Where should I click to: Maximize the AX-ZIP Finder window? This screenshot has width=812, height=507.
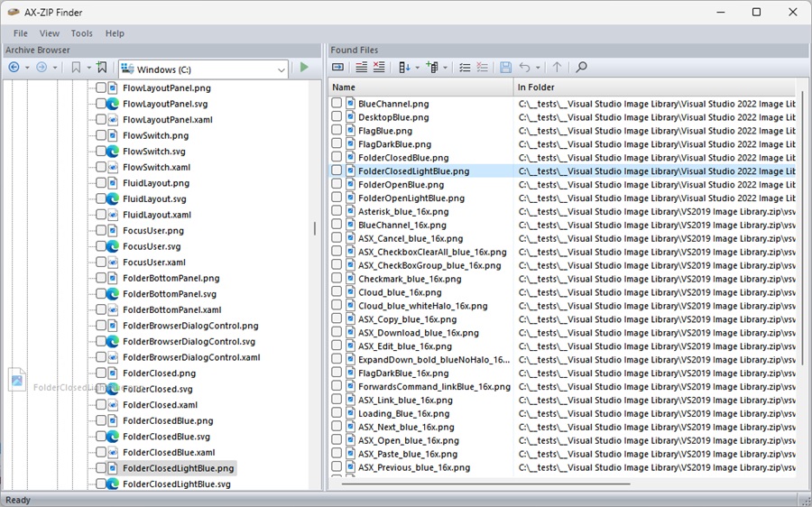757,12
